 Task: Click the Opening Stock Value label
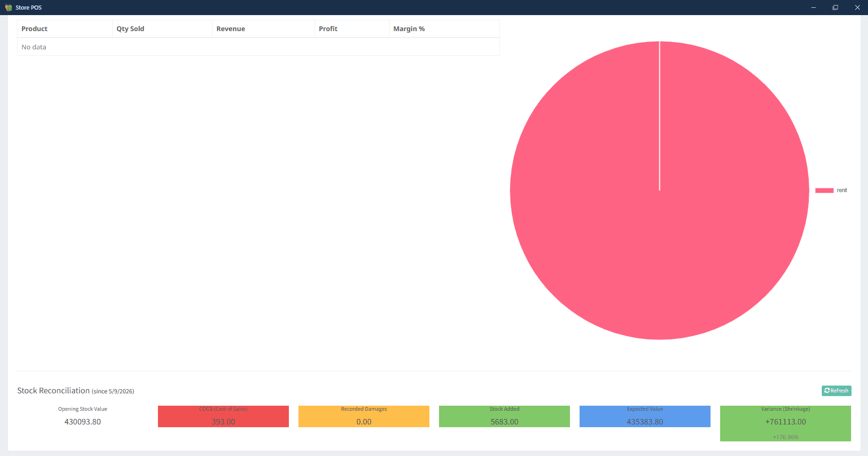coord(82,409)
